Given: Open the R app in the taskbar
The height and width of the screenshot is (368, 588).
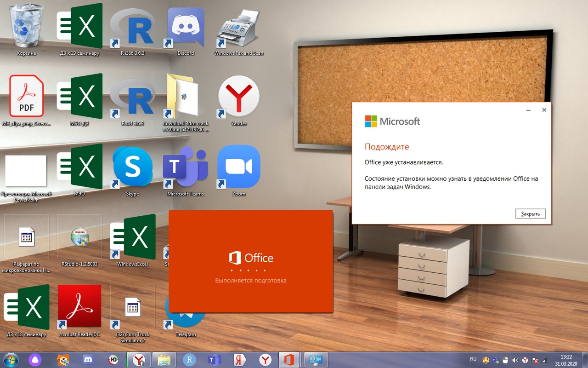Looking at the screenshot, I should pyautogui.click(x=189, y=360).
